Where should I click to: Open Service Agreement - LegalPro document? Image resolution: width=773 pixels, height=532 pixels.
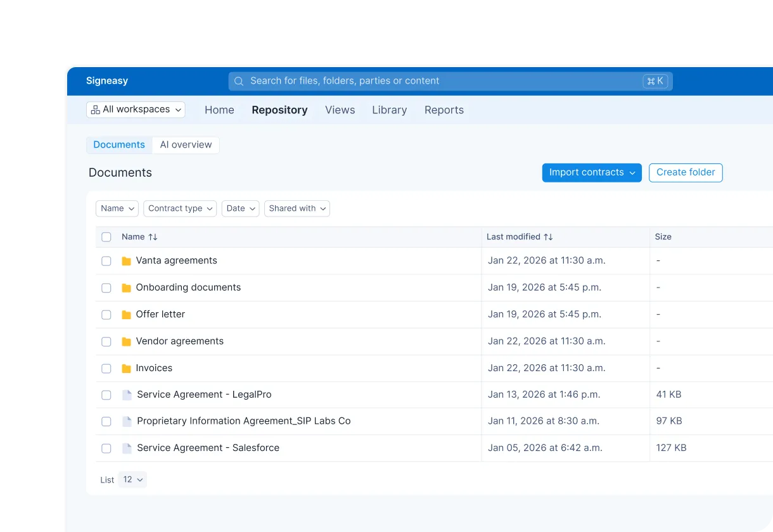pyautogui.click(x=204, y=394)
